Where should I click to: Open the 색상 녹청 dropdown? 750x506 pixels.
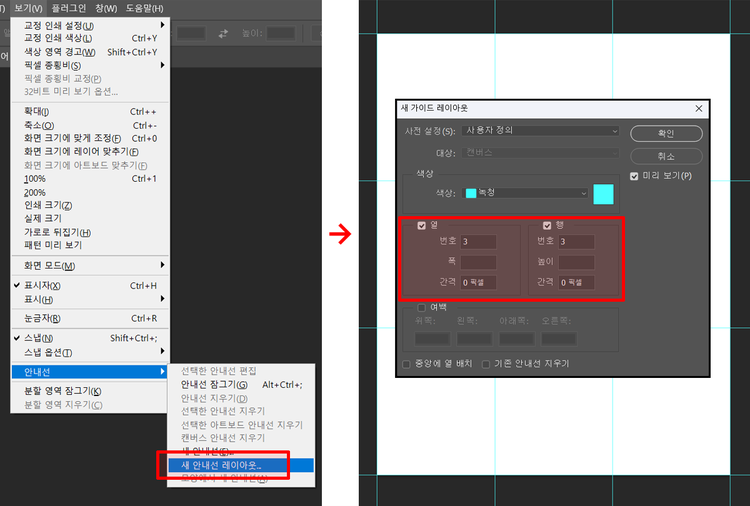pos(526,193)
